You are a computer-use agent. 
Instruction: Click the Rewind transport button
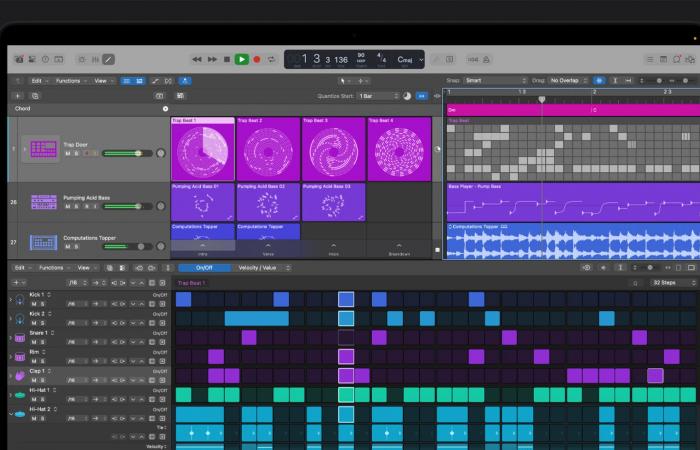[x=198, y=60]
